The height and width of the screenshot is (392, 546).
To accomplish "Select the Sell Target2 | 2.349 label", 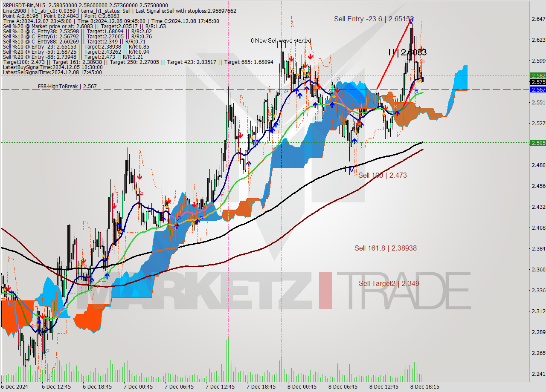I will coord(389,283).
